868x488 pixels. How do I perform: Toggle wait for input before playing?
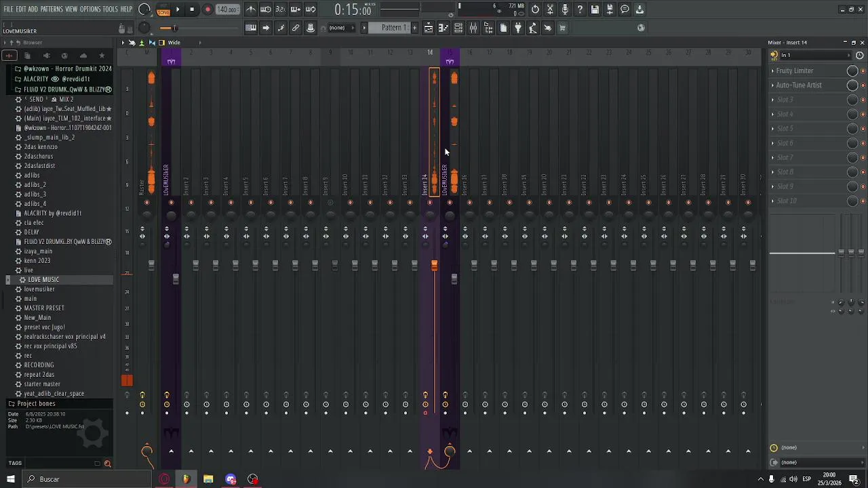[266, 9]
